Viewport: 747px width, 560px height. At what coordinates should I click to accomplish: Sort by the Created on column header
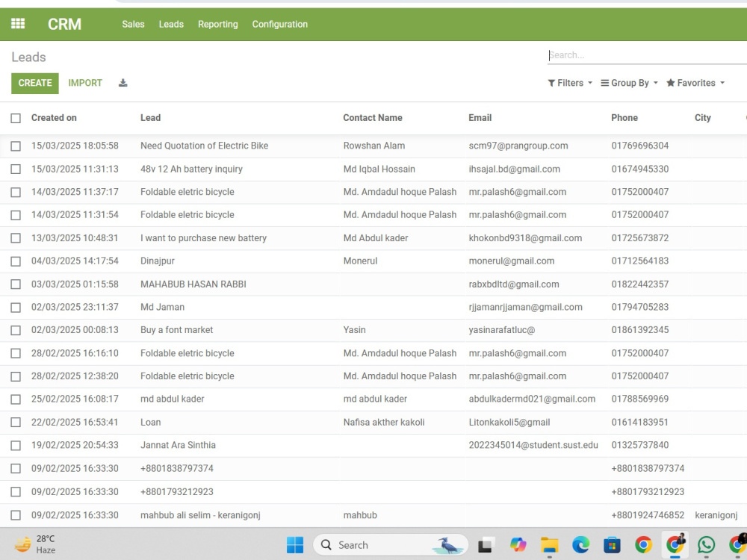click(54, 118)
